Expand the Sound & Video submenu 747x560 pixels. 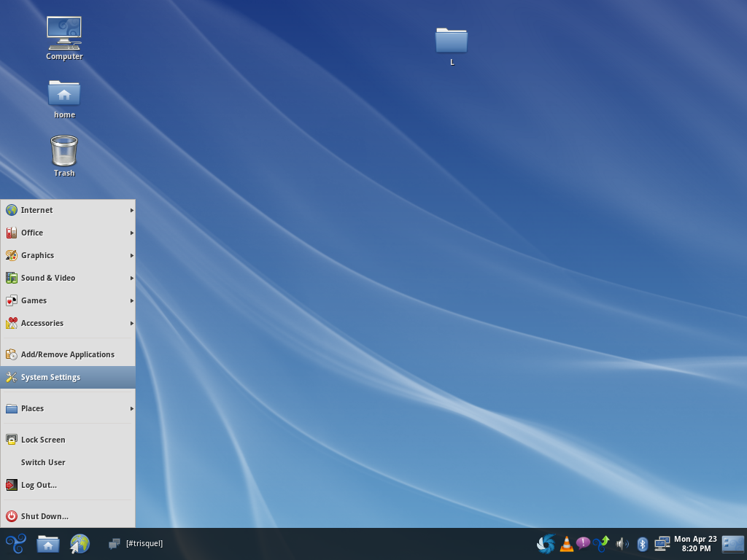tap(68, 278)
